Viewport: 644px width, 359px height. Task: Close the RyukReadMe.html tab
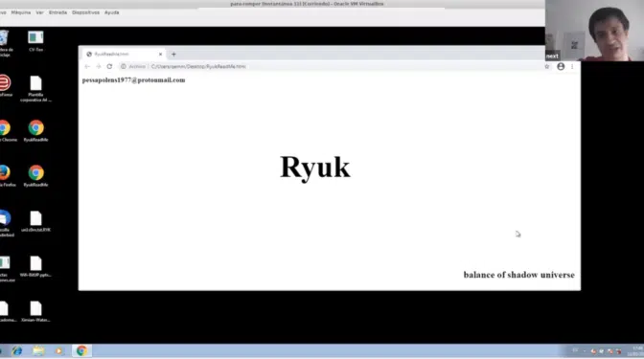160,55
